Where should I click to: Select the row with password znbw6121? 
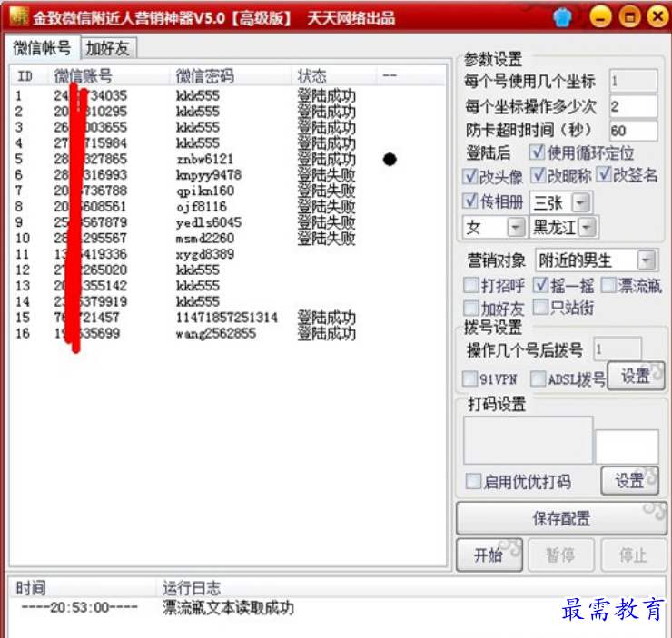point(228,159)
